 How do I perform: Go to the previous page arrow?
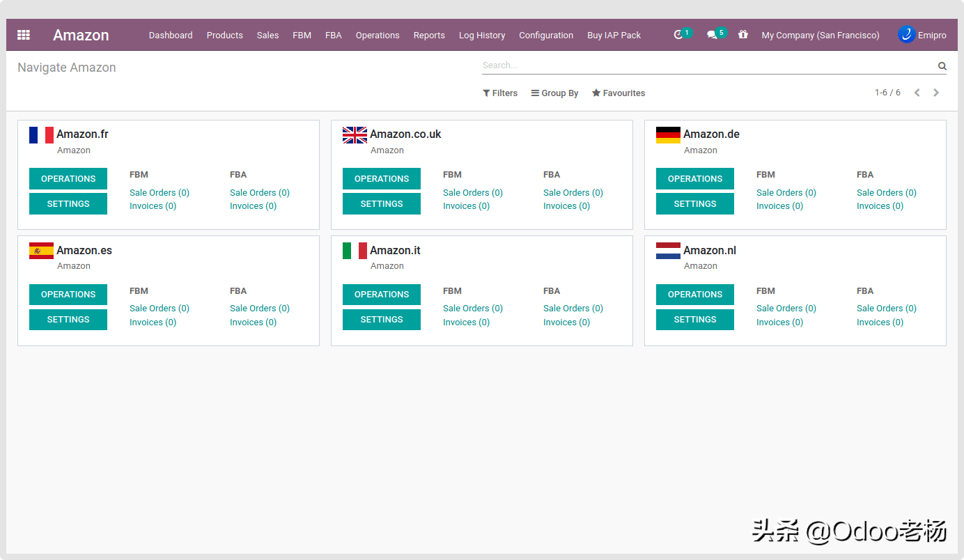point(917,93)
